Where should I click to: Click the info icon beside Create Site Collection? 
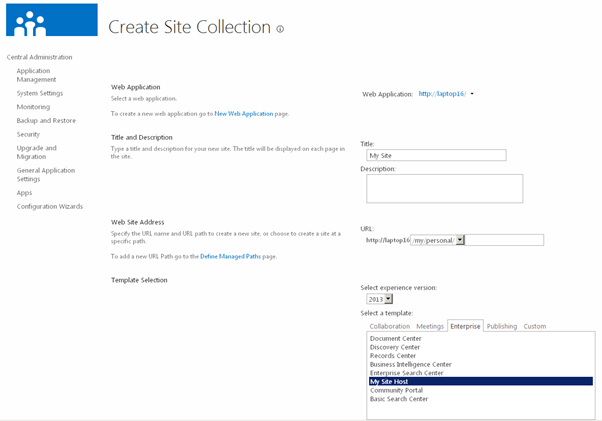pos(280,29)
